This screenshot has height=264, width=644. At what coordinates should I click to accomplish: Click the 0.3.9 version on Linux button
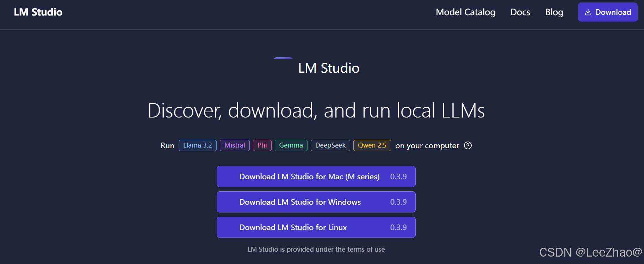tap(398, 227)
